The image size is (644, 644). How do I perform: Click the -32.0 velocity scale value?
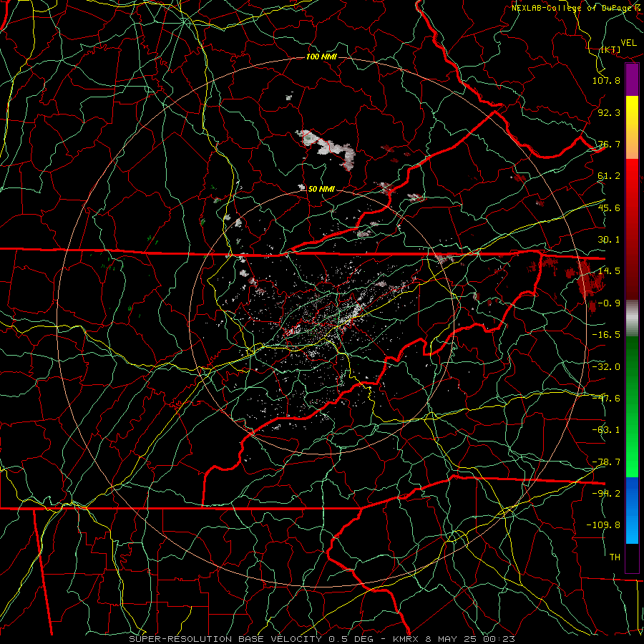[606, 367]
